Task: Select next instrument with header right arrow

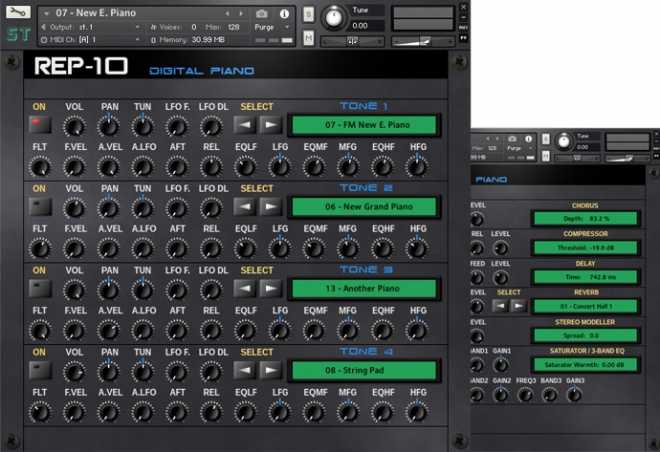Action: coord(241,14)
